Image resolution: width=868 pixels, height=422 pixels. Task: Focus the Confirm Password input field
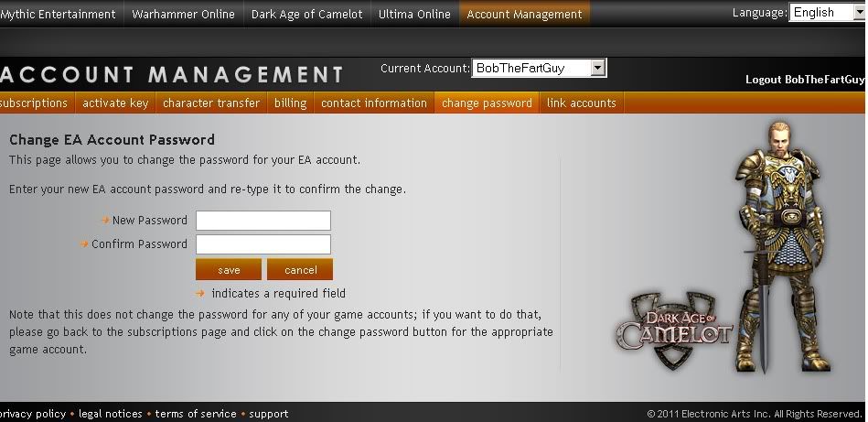(x=263, y=244)
